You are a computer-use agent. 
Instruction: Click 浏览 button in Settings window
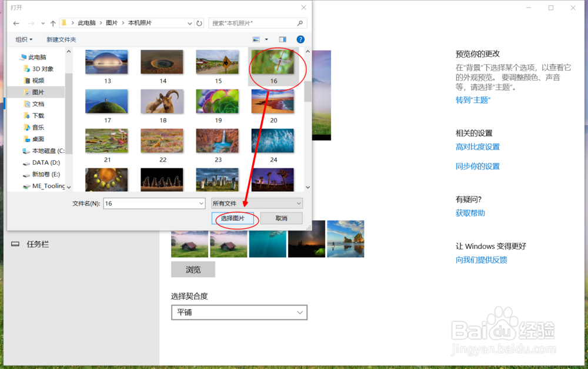click(193, 270)
